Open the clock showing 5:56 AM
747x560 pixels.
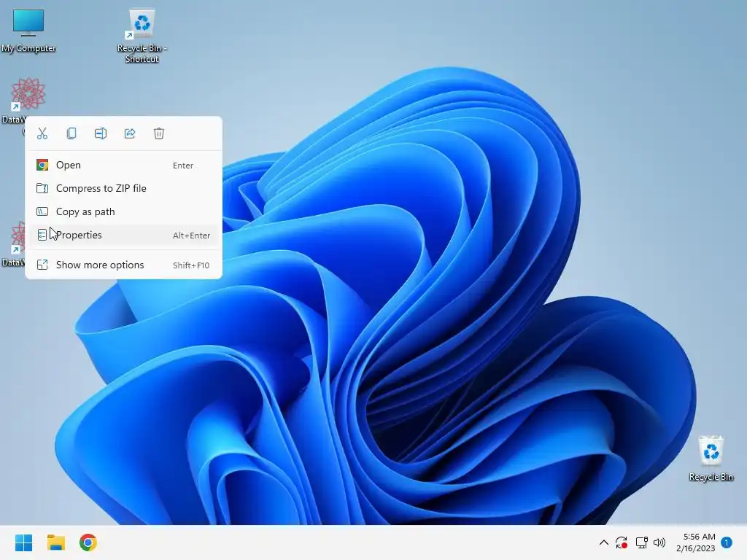click(695, 542)
